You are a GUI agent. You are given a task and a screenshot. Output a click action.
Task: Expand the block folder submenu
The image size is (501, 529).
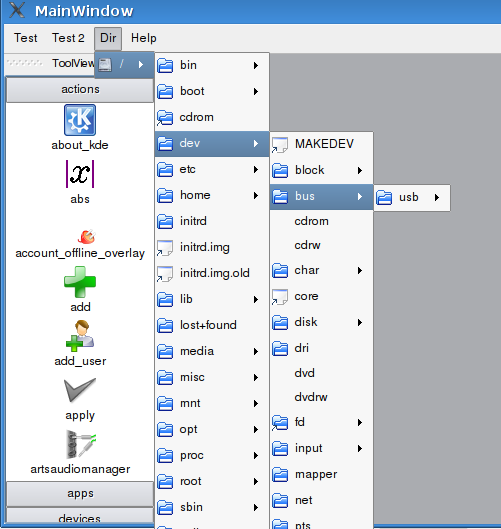[x=360, y=171]
